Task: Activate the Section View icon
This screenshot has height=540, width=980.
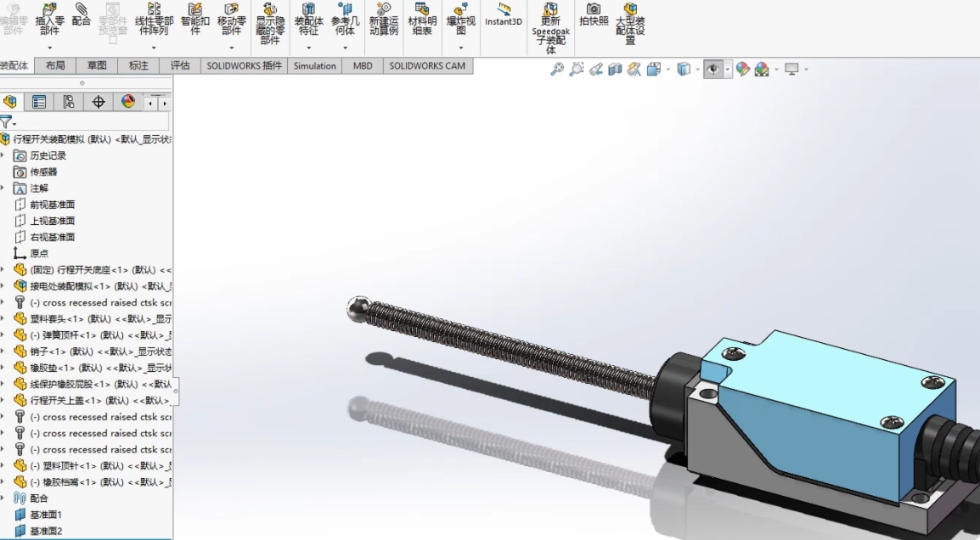Action: coord(616,70)
